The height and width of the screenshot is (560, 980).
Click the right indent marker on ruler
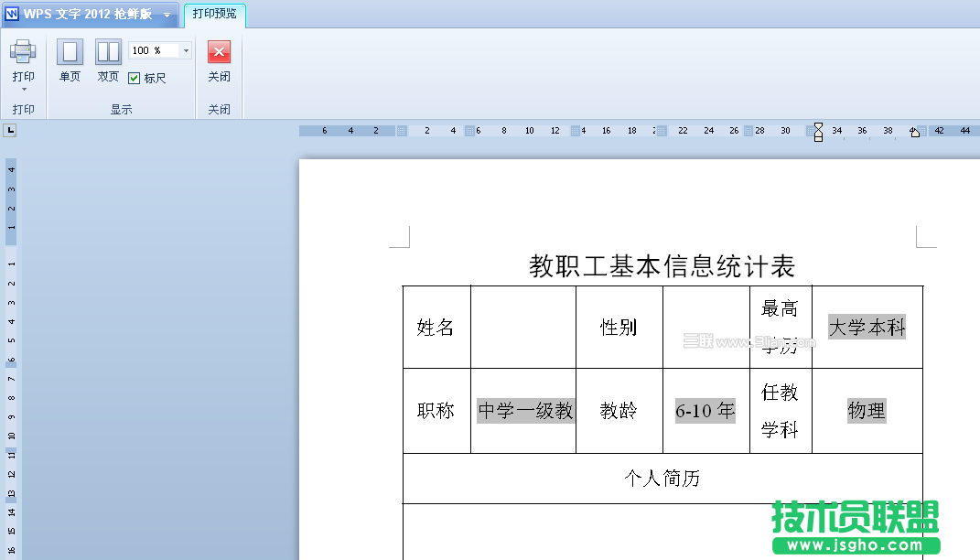914,133
